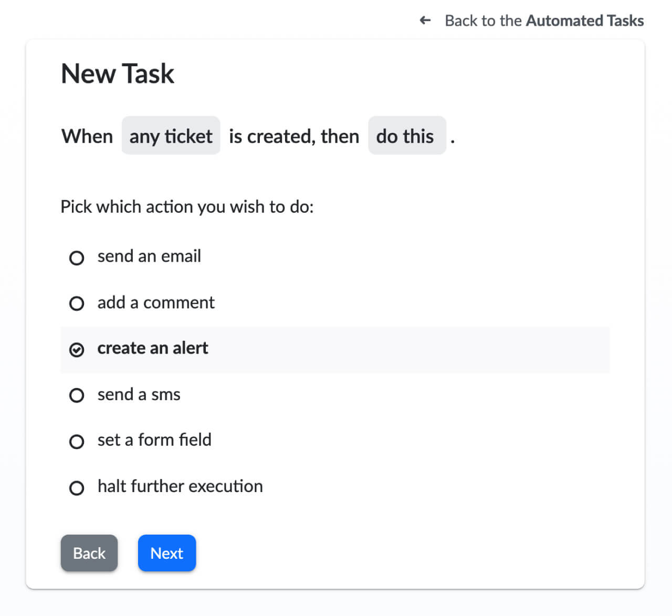Click the 'halt further execution' label

180,486
